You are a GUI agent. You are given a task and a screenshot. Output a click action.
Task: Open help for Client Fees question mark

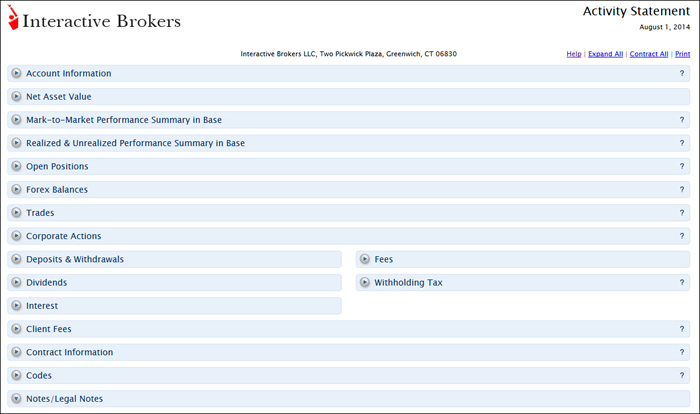pyautogui.click(x=682, y=329)
